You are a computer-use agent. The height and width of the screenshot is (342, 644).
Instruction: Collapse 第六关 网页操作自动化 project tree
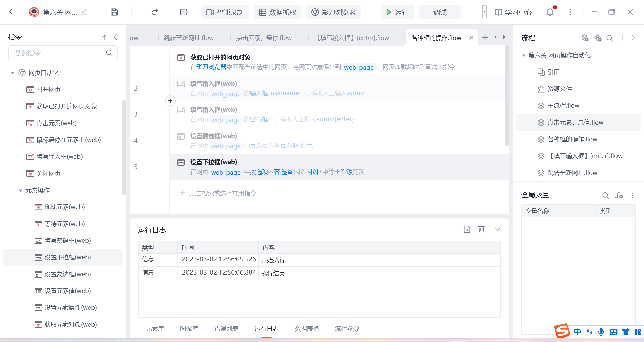[524, 55]
